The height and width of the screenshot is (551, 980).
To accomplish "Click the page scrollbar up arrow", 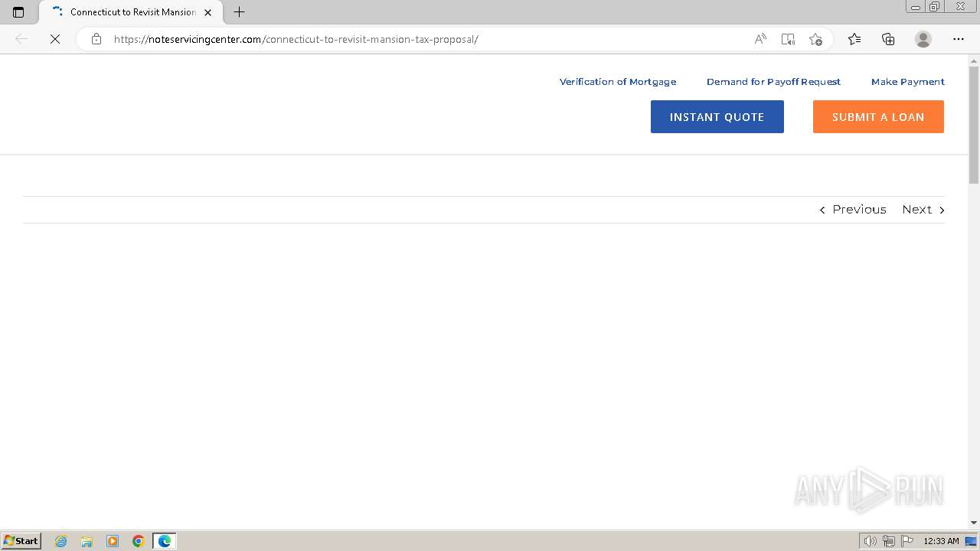I will (x=974, y=60).
